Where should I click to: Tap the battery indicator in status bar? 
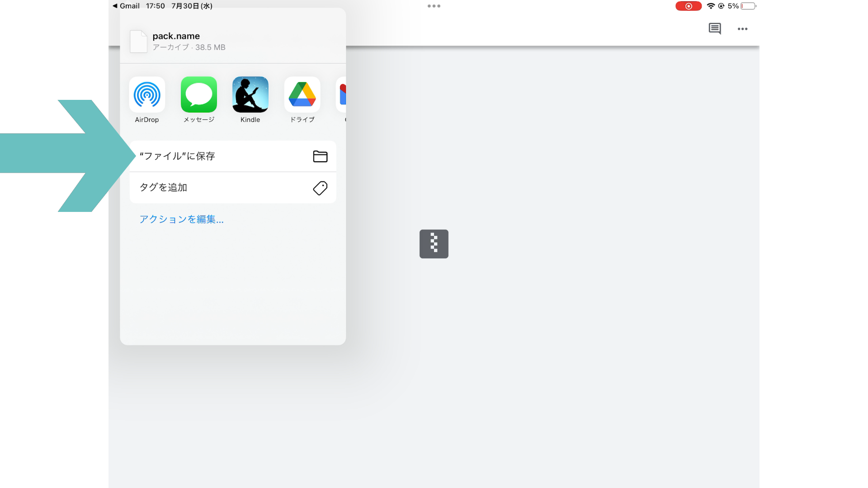748,6
